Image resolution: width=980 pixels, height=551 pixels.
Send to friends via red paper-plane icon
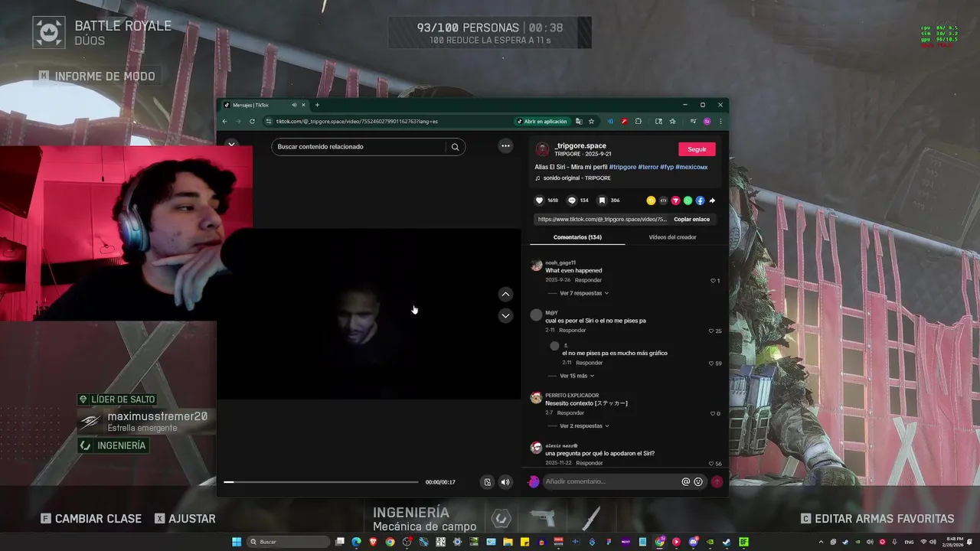point(675,201)
